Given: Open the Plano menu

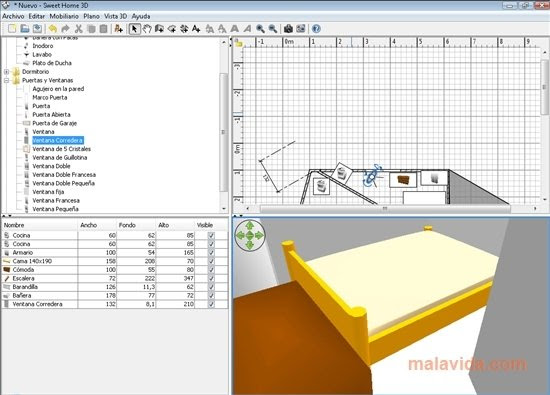Looking at the screenshot, I should tap(91, 16).
